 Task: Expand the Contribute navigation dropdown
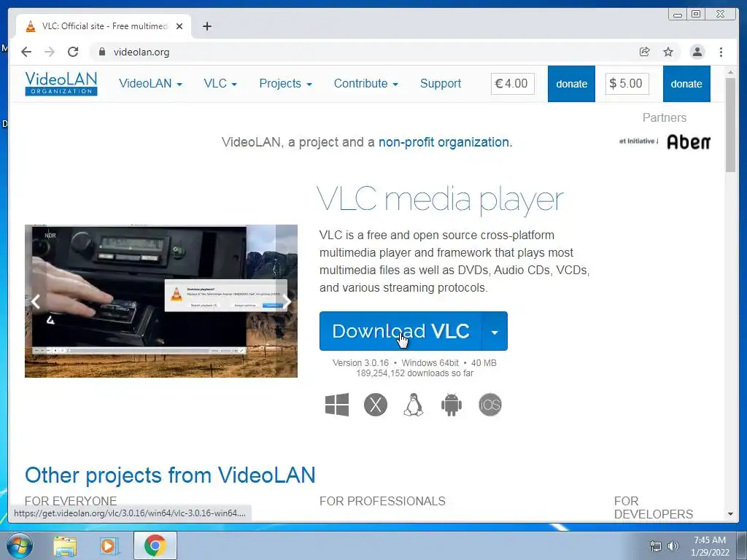[x=366, y=84]
